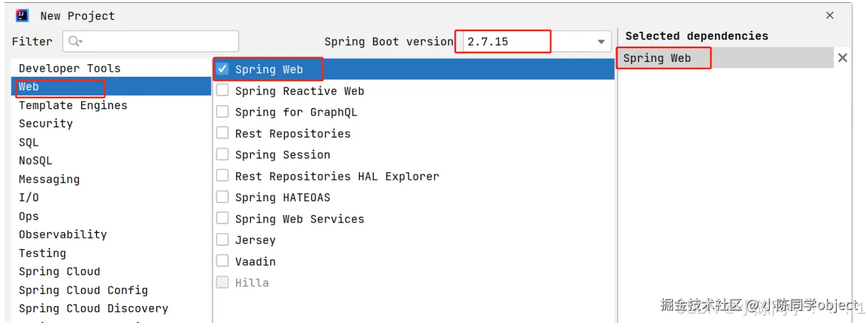Choose the Spring Cloud Discovery category
Screen dimensions: 868x323
click(111, 309)
